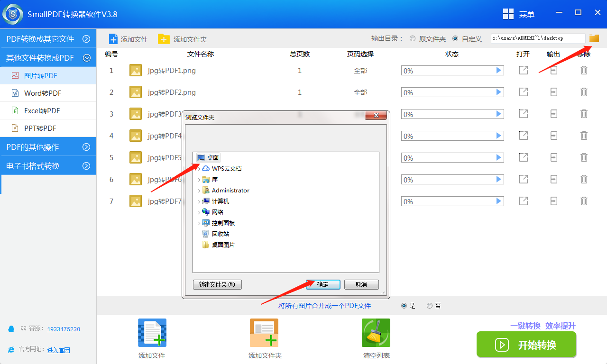Viewport: 607px width, 364px height.
Task: Click image thumbnail icon of jpg转PDF2.png
Action: [x=136, y=92]
